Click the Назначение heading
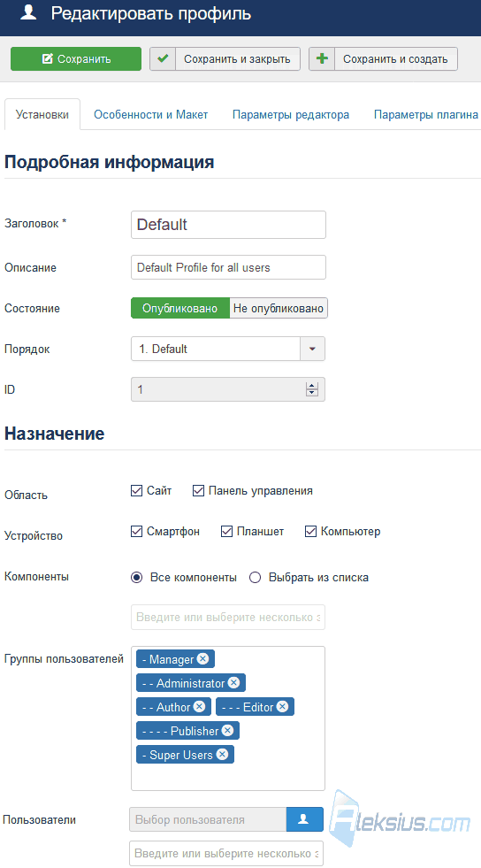Screen dimensions: 481x868 (54, 434)
